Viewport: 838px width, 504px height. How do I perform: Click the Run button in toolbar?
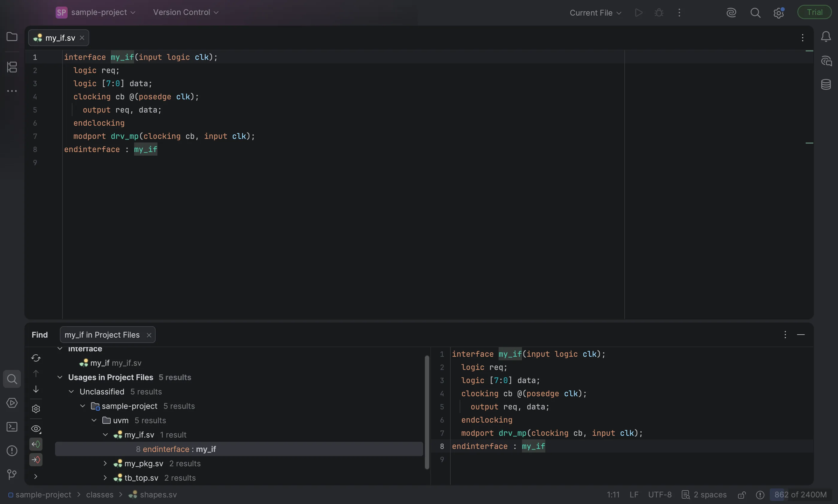639,13
